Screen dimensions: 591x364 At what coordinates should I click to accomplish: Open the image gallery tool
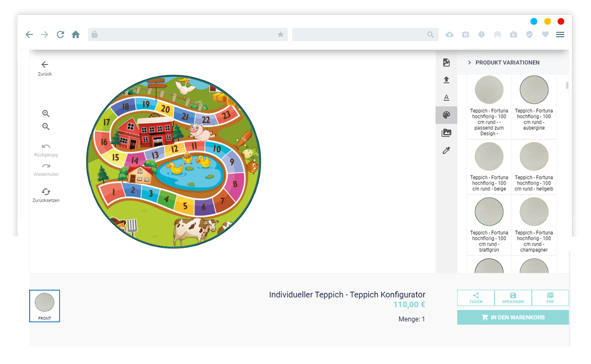tap(446, 133)
